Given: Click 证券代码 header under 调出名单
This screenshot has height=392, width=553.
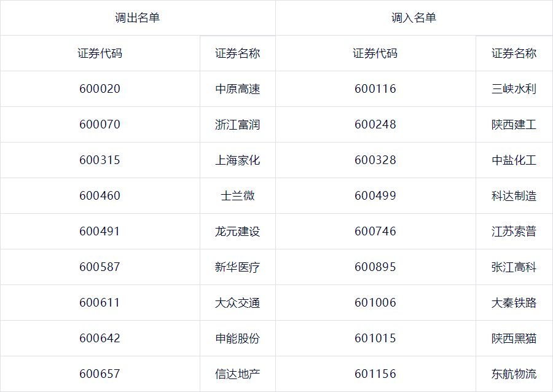Looking at the screenshot, I should [x=100, y=53].
